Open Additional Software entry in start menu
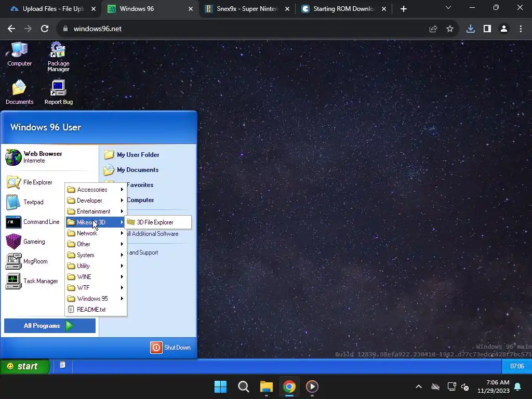 [x=153, y=234]
